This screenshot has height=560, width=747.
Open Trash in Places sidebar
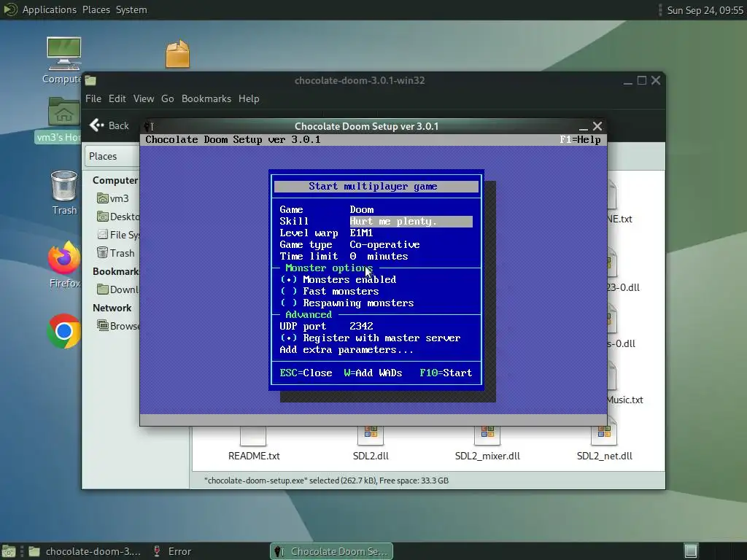pos(116,253)
